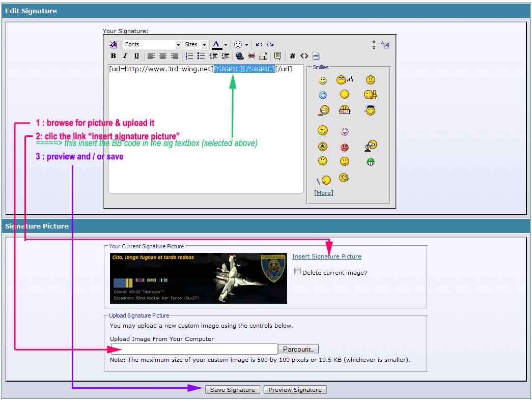Click the Wrap Quote tags icon
This screenshot has width=532, height=402.
coord(277,56)
